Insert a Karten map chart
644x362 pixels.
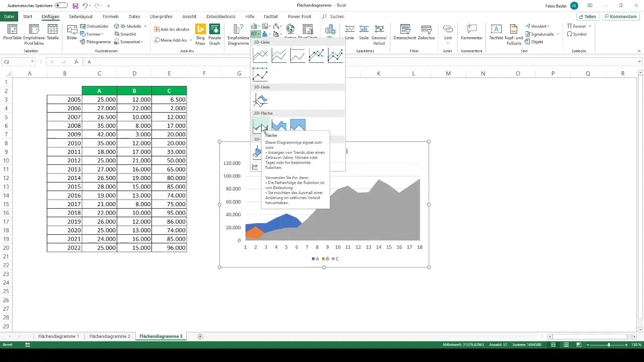(290, 31)
